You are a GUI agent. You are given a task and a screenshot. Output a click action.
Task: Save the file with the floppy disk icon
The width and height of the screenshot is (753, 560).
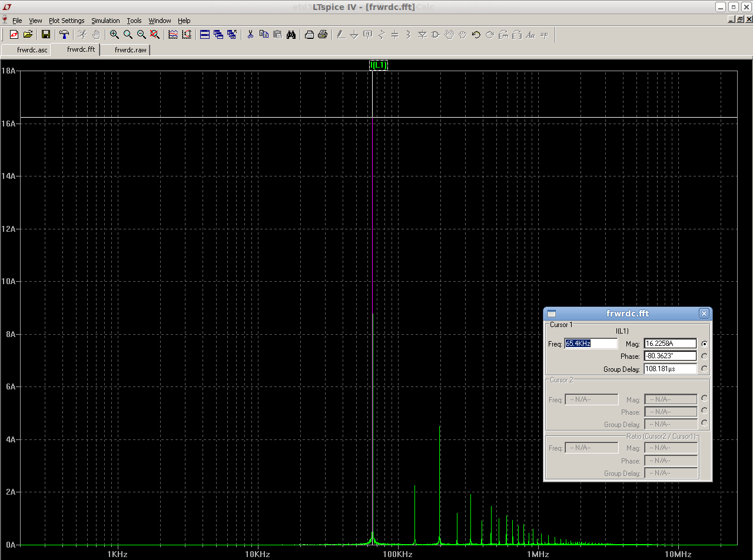[45, 35]
